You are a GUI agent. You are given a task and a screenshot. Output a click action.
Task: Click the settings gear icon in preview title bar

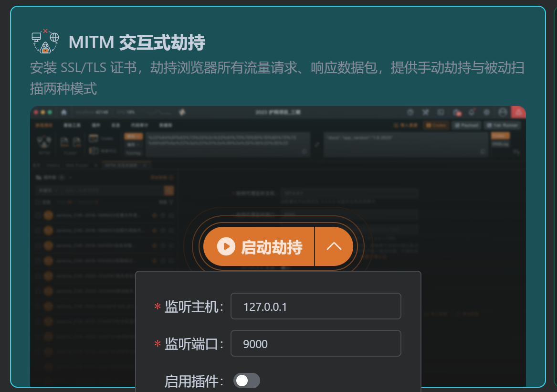(x=486, y=112)
